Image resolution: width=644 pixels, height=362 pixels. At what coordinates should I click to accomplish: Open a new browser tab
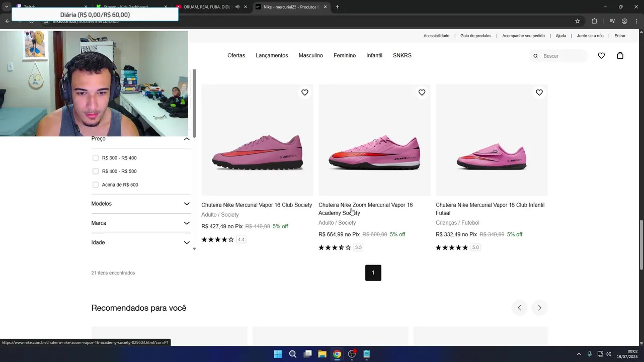[337, 7]
